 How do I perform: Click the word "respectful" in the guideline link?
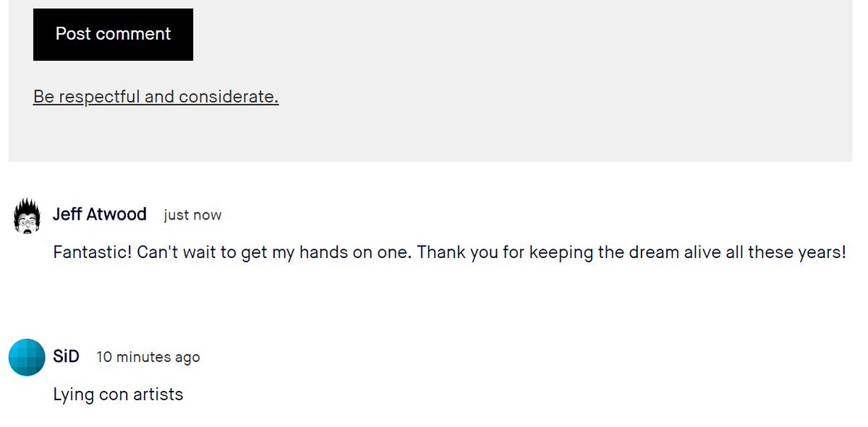click(100, 97)
